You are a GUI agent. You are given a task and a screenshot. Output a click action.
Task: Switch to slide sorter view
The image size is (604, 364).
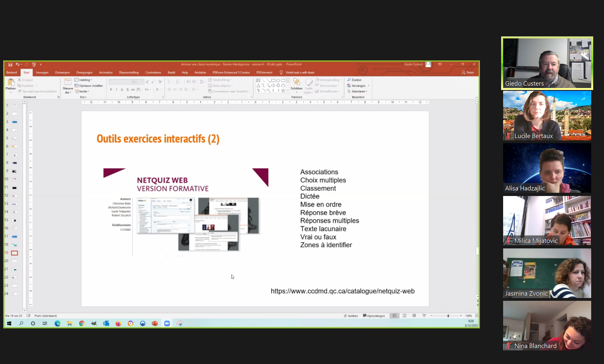point(404,316)
